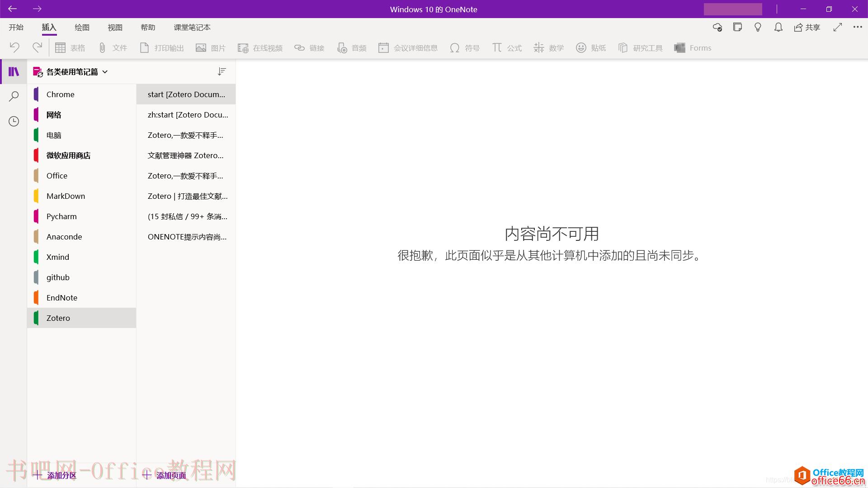The height and width of the screenshot is (488, 868).
Task: Open page 'Zotero | 打造最佳文献...'
Action: coord(186,196)
